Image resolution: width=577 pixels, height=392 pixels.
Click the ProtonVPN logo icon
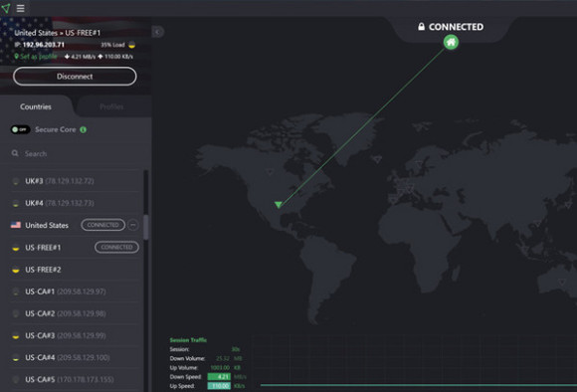pyautogui.click(x=6, y=8)
